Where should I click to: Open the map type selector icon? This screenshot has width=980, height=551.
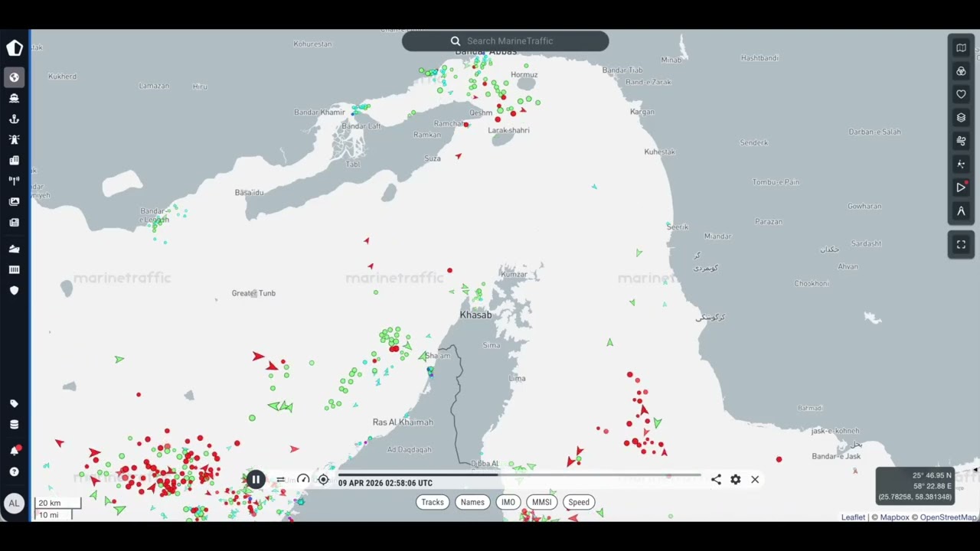coord(961,47)
